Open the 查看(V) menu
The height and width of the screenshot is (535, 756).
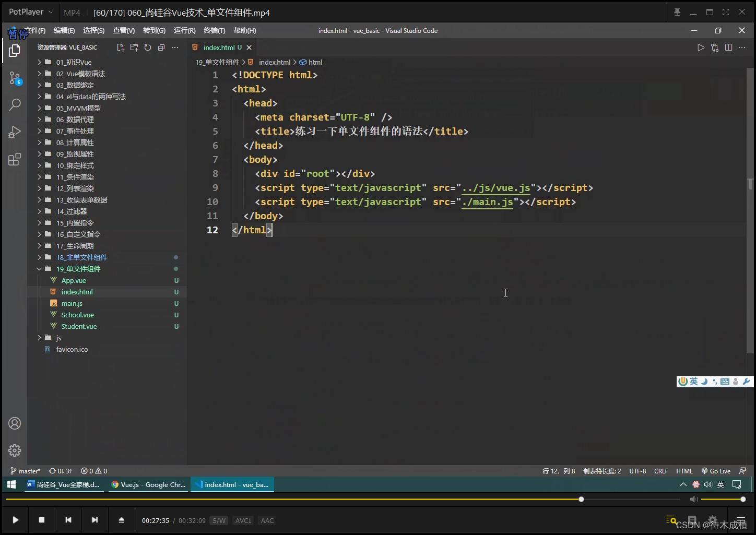[x=124, y=31]
